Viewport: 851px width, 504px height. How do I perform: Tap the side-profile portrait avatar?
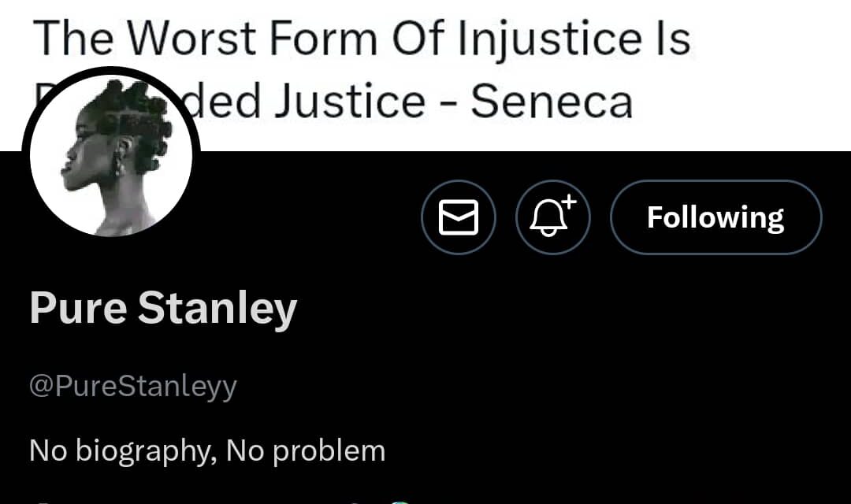point(111,155)
